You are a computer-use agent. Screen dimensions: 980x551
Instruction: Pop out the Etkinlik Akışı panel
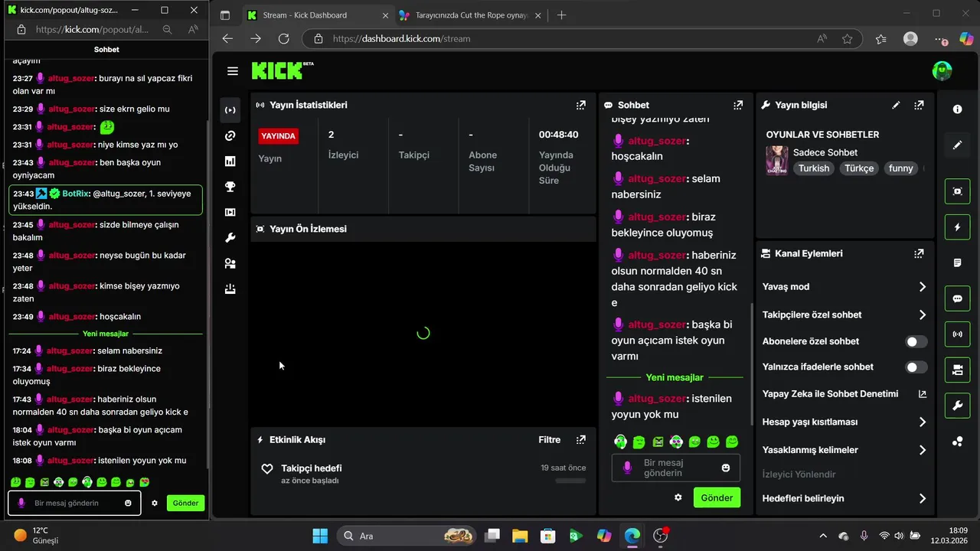(581, 440)
